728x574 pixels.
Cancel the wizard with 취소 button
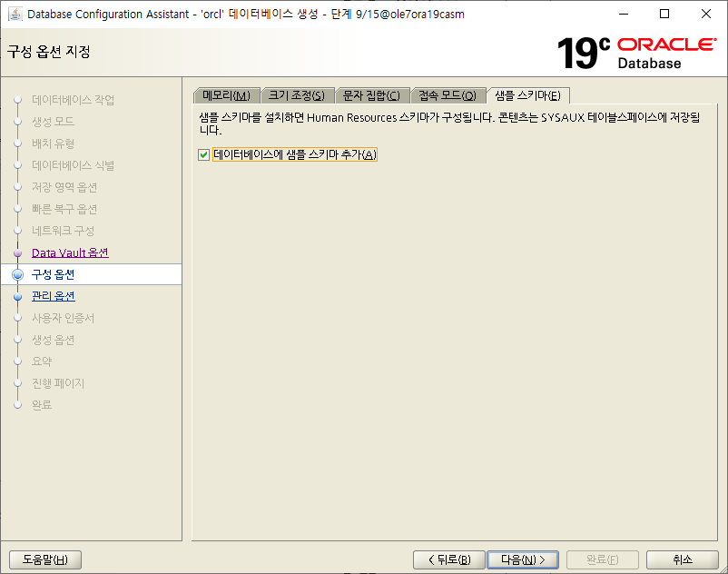click(x=683, y=559)
